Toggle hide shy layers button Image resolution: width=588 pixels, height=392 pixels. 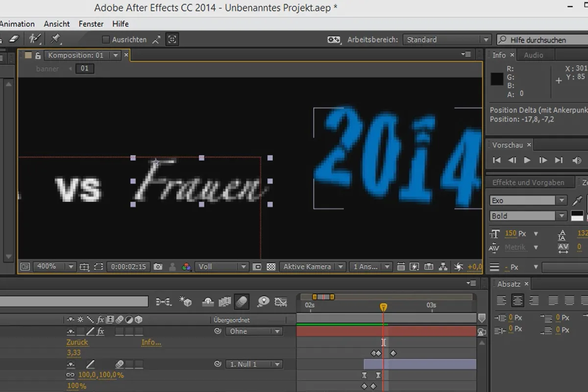208,302
